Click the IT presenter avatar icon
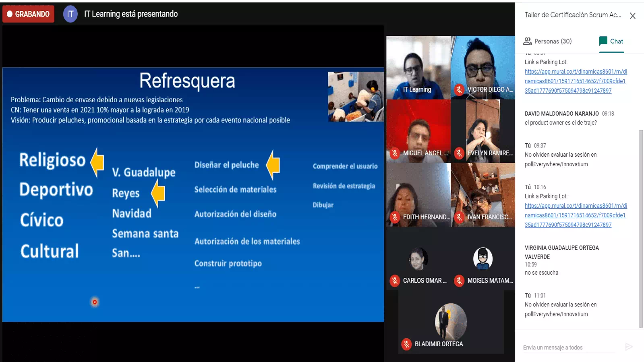This screenshot has height=362, width=644. (70, 14)
